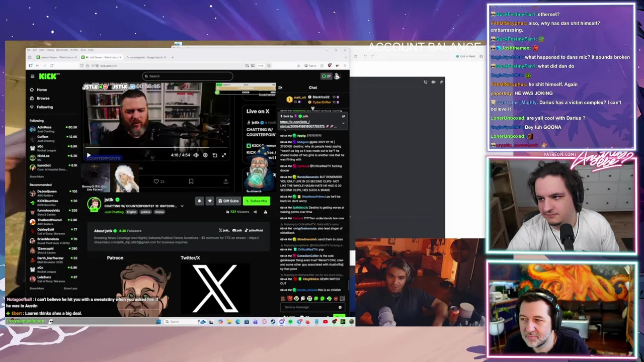This screenshot has height=362, width=644.
Task: Click Show Less under Recommended list
Action: (x=70, y=289)
